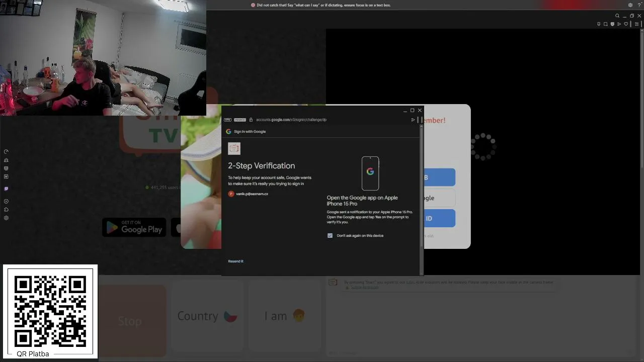The width and height of the screenshot is (644, 362).
Task: Click the "Google sent a notification" description paragraph
Action: click(370, 217)
